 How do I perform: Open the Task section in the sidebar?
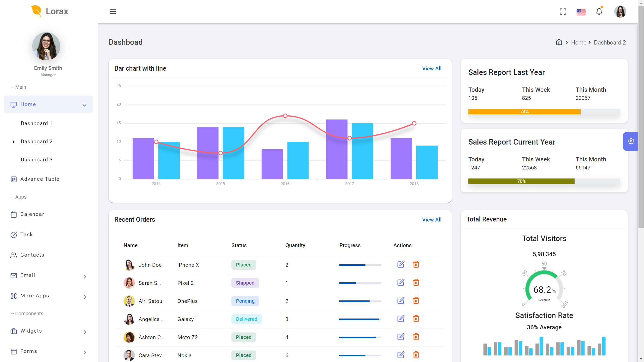coord(26,234)
